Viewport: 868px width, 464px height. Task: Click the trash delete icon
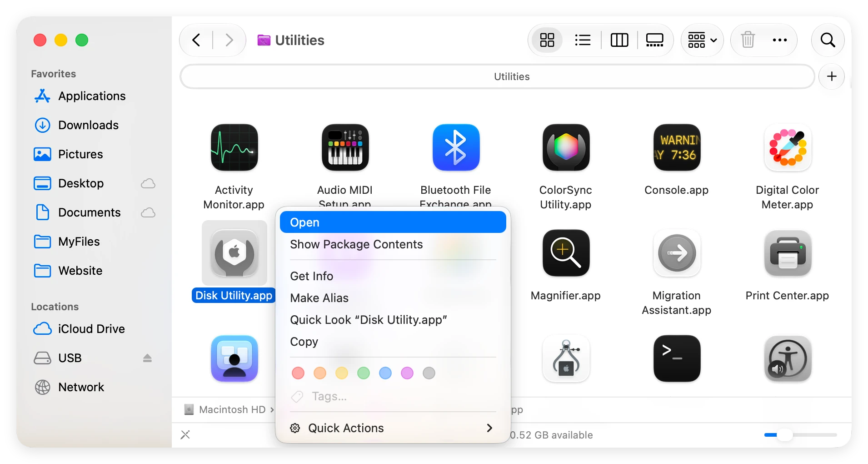[748, 40]
